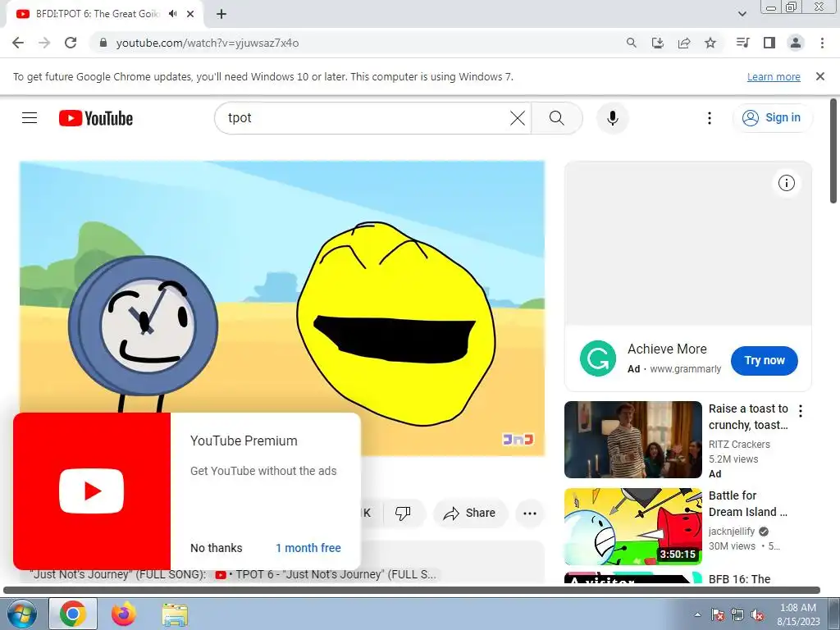Reload the page with the refresh icon
Viewport: 840px width, 630px height.
71,43
